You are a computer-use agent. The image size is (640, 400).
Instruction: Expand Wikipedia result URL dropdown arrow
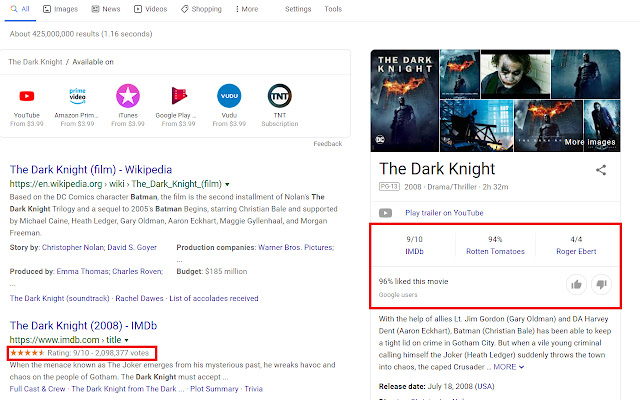[228, 184]
